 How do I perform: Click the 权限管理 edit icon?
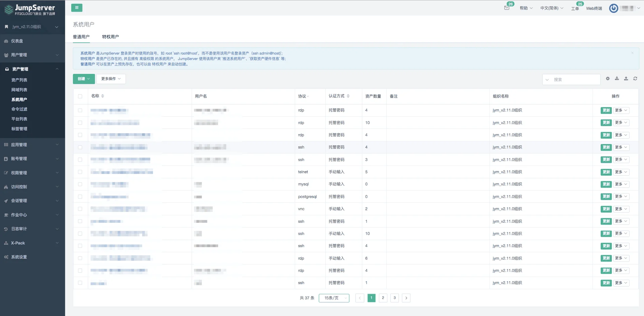[6, 173]
